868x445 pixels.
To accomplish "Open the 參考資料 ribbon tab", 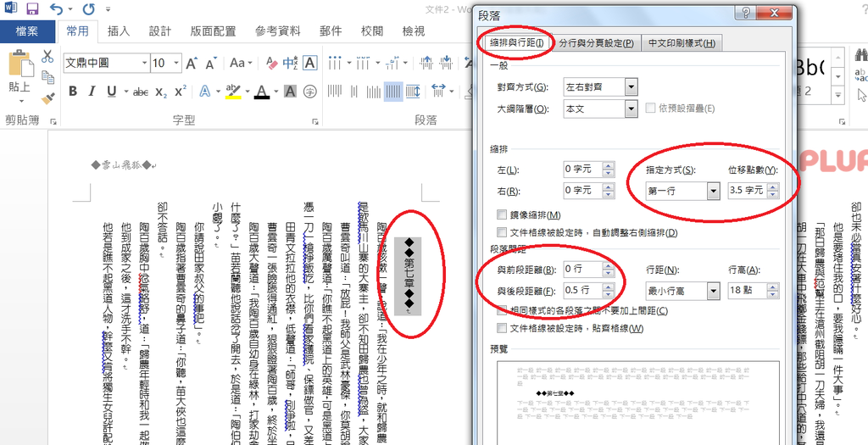I will point(277,31).
